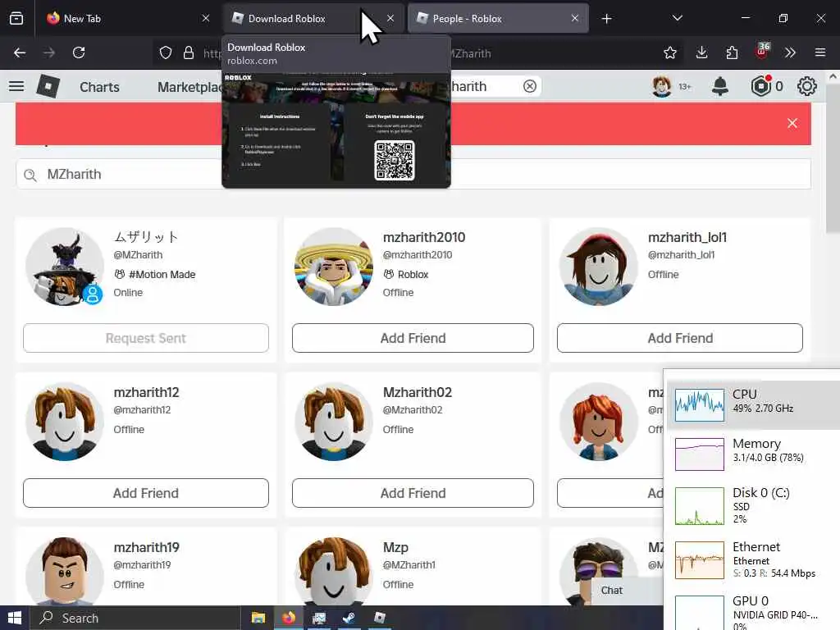Open the @MZharith avatar thumbnail
The height and width of the screenshot is (630, 840).
click(65, 267)
